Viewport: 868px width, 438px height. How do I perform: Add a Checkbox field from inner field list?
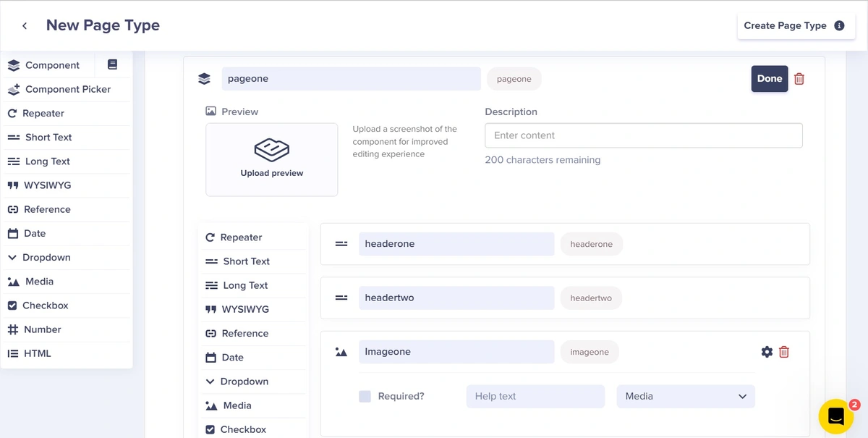(243, 429)
